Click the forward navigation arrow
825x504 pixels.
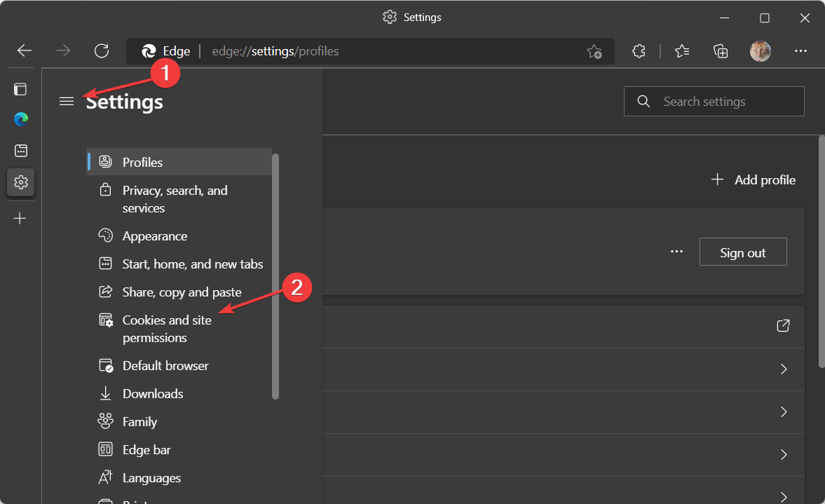63,51
